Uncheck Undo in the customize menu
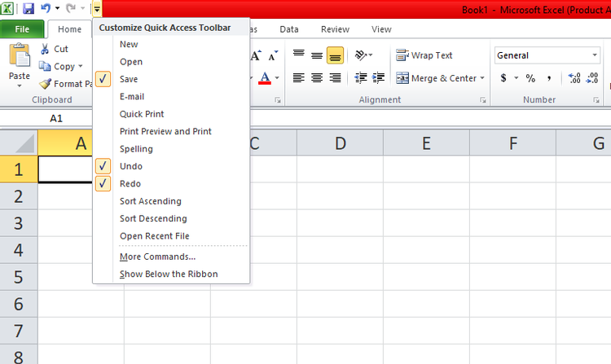The height and width of the screenshot is (364, 611). (103, 166)
